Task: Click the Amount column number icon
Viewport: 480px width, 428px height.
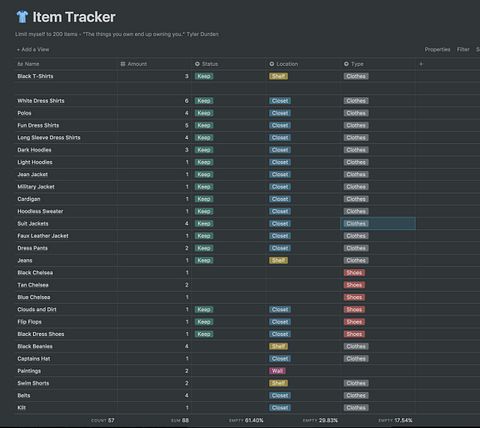Action: pos(123,64)
